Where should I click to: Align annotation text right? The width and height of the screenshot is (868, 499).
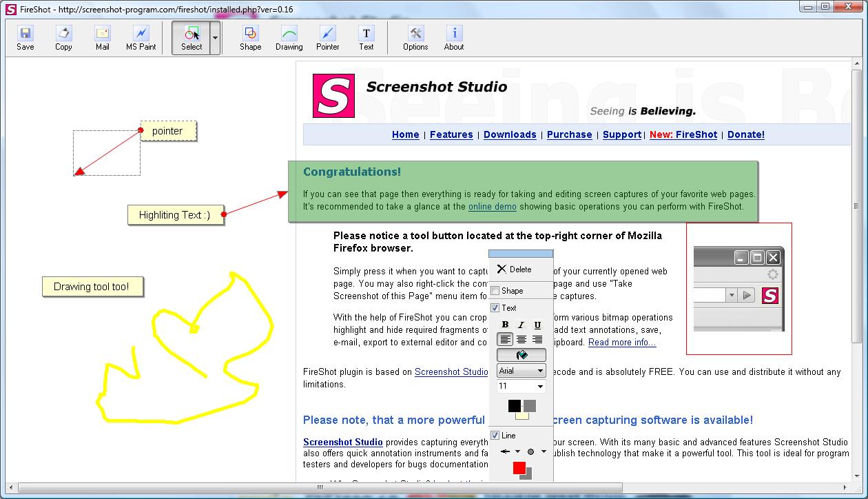point(537,339)
